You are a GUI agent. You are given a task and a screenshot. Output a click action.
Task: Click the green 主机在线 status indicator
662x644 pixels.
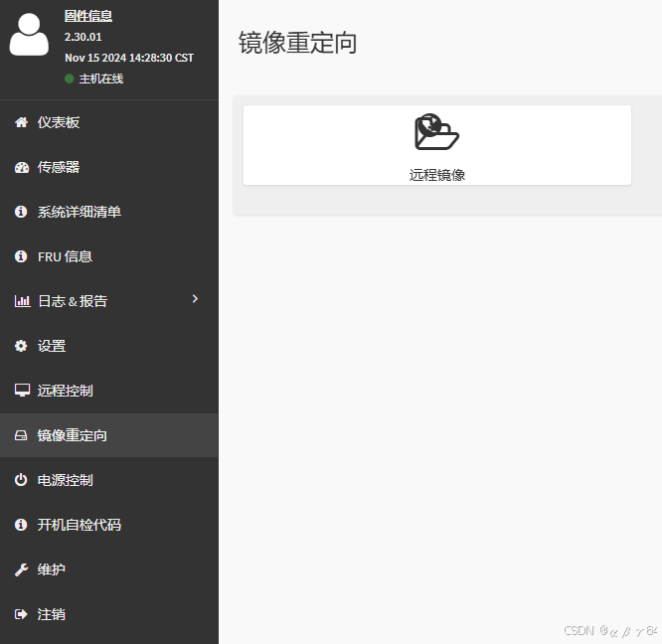coord(71,79)
